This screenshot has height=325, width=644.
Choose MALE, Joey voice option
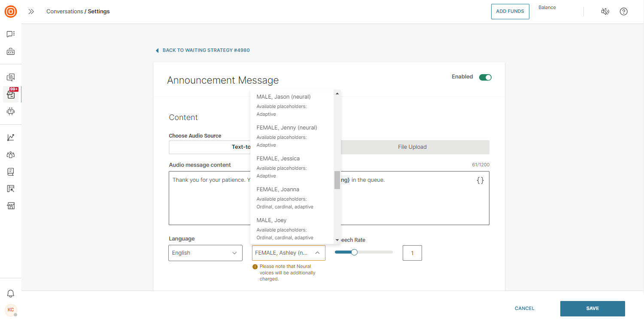coord(292,229)
